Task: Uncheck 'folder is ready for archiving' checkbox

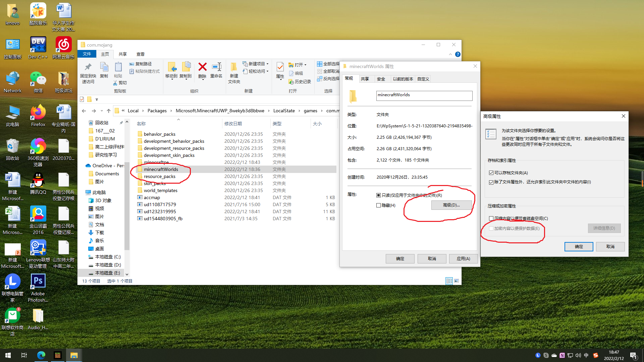Action: [491, 173]
